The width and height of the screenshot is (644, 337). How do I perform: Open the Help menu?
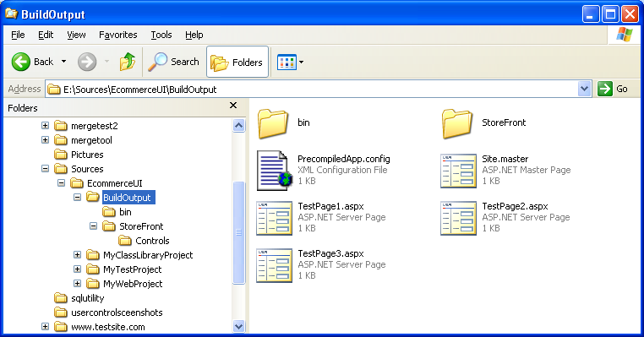coord(194,35)
